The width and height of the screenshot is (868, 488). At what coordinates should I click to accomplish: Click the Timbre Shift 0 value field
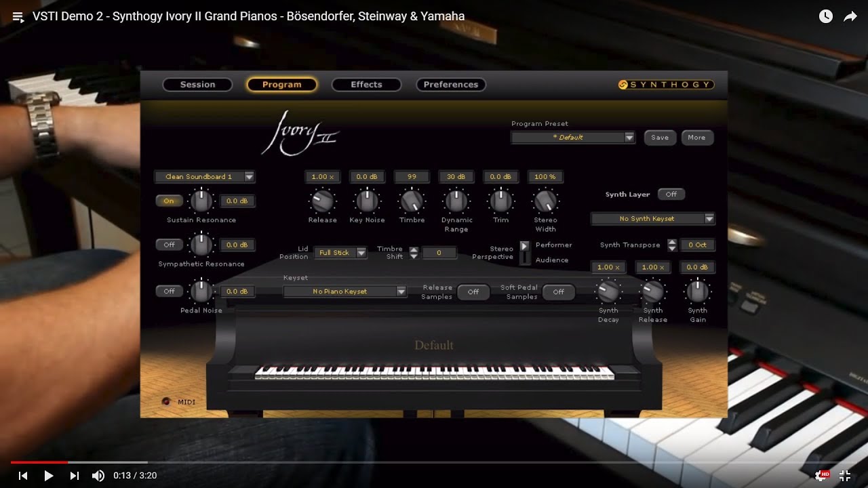[439, 253]
